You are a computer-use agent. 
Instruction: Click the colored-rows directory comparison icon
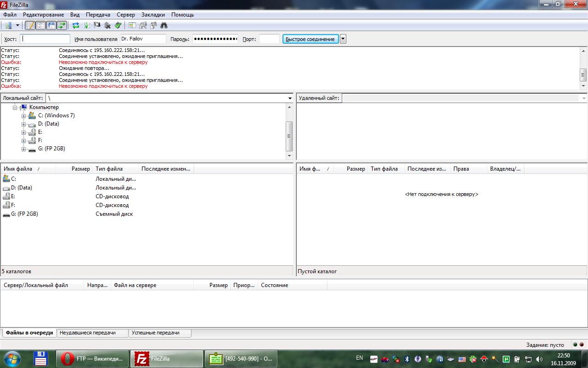[132, 26]
